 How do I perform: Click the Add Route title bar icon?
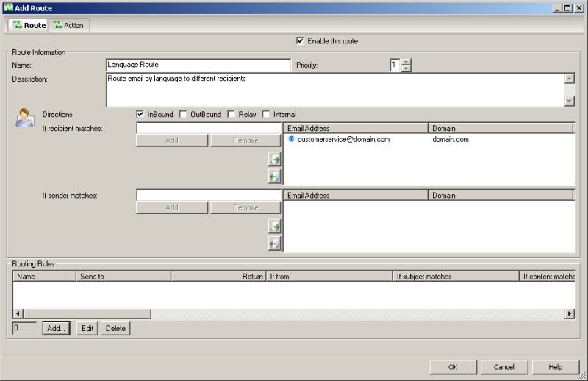[8, 7]
